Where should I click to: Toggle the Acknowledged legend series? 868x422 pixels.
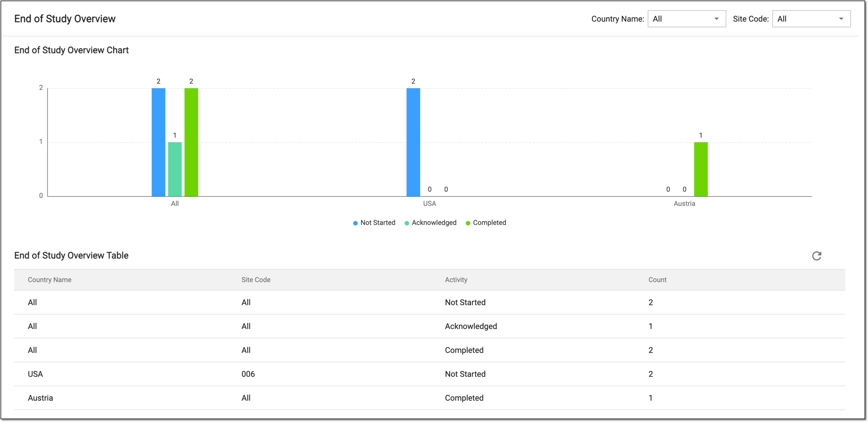click(430, 223)
